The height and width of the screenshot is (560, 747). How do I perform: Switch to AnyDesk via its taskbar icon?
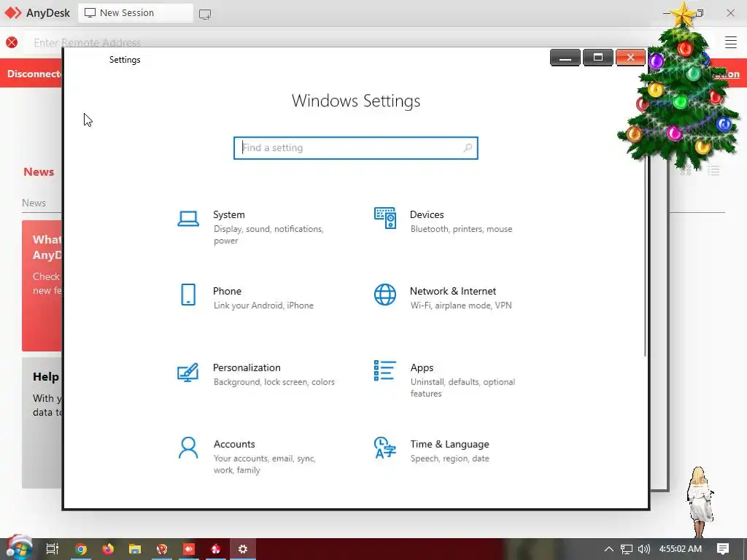(x=189, y=549)
